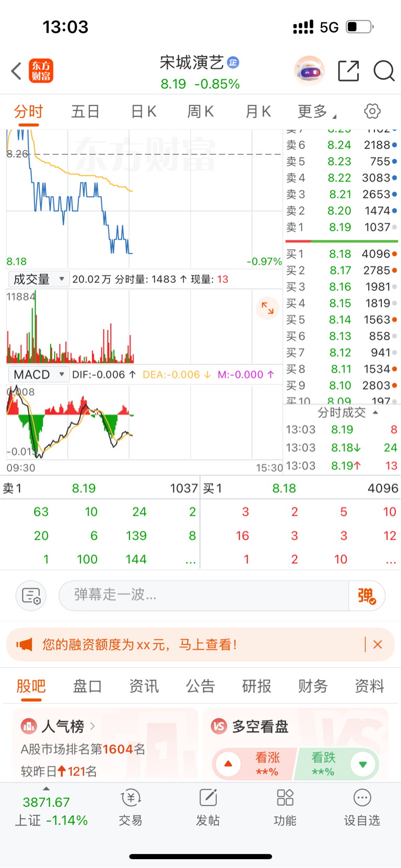Tap the 弹 send danmaku icon
This screenshot has width=401, height=868.
click(367, 596)
